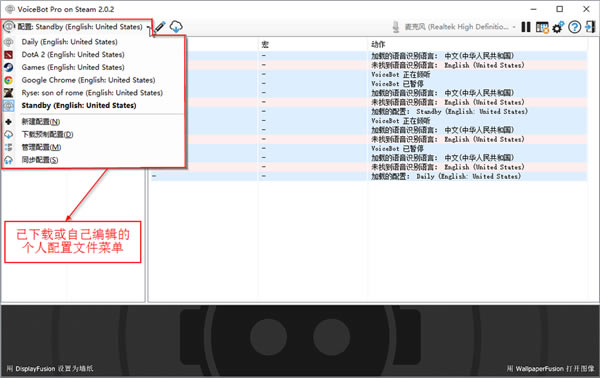This screenshot has height=378, width=600.
Task: Open 管理配置(M) menu entry
Action: [41, 147]
